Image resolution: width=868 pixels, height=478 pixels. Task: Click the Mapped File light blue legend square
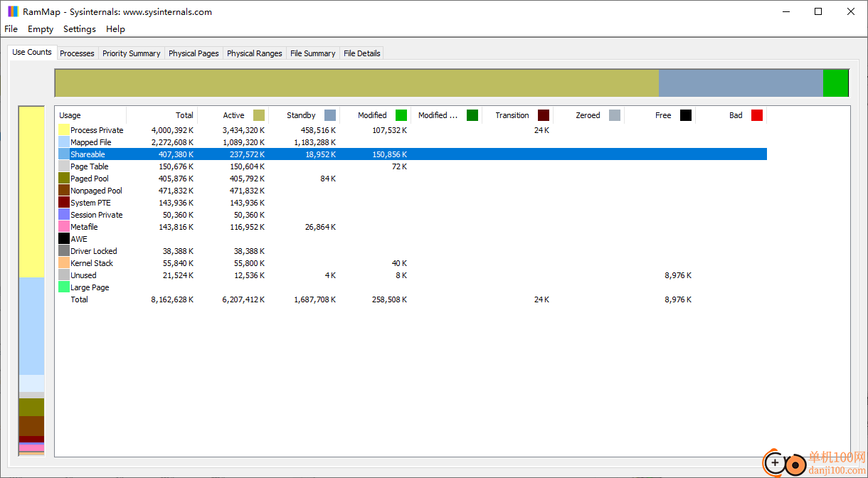[64, 142]
